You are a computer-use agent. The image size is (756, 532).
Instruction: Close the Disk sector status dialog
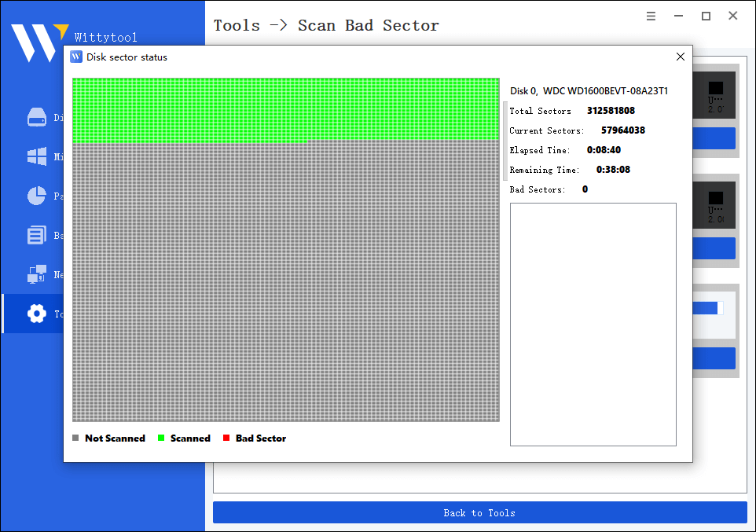pyautogui.click(x=680, y=56)
